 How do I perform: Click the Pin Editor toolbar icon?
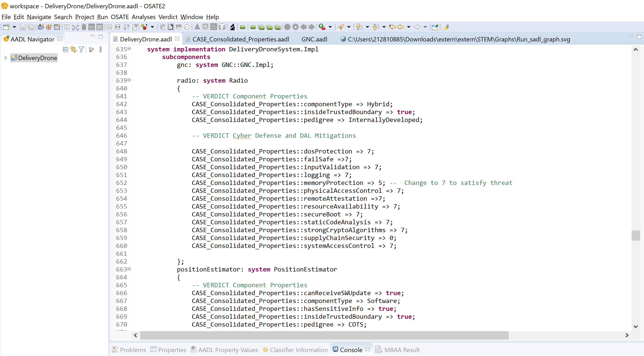point(435,27)
